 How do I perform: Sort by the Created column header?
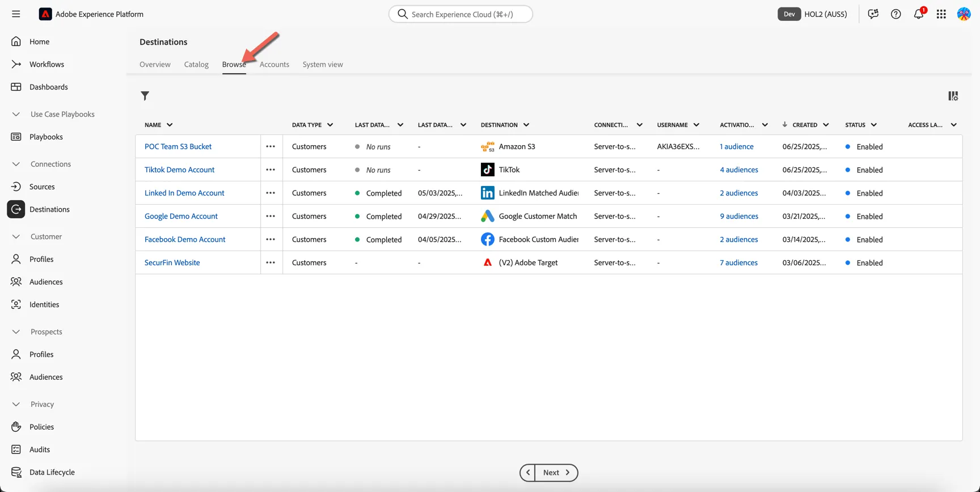pyautogui.click(x=805, y=125)
